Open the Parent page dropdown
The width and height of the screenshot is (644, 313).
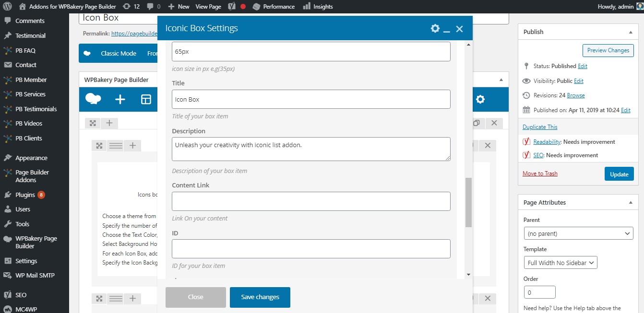(579, 234)
